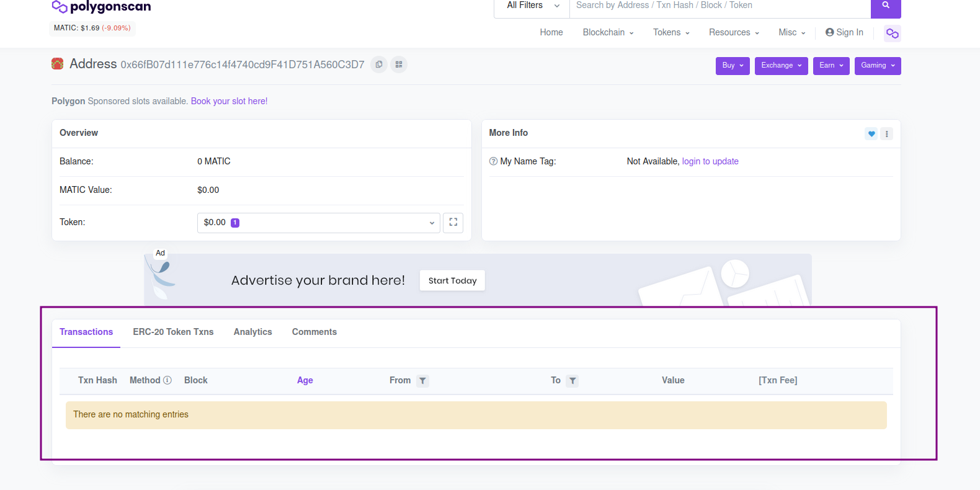
Task: Click the heart icon in More Info
Action: pyautogui.click(x=871, y=134)
